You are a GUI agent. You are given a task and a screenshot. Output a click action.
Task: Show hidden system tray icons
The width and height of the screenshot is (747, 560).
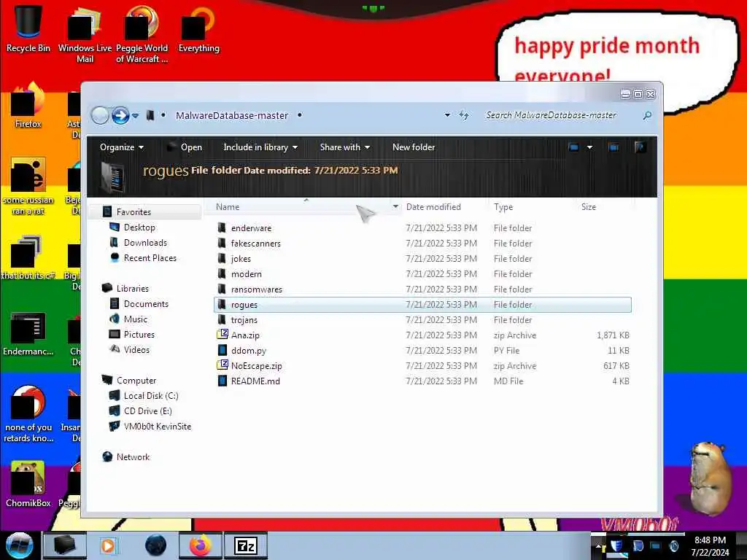(x=598, y=546)
